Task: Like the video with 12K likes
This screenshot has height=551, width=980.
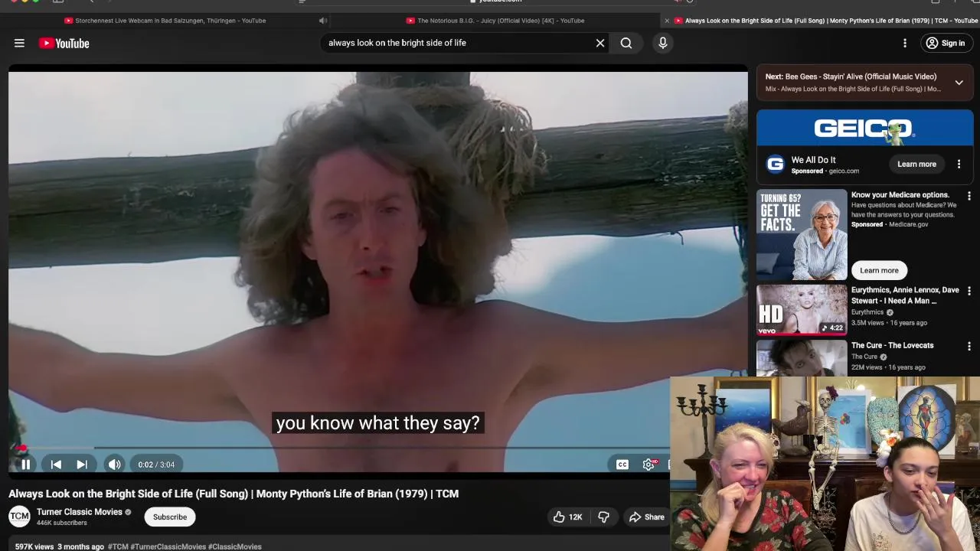Action: click(567, 517)
